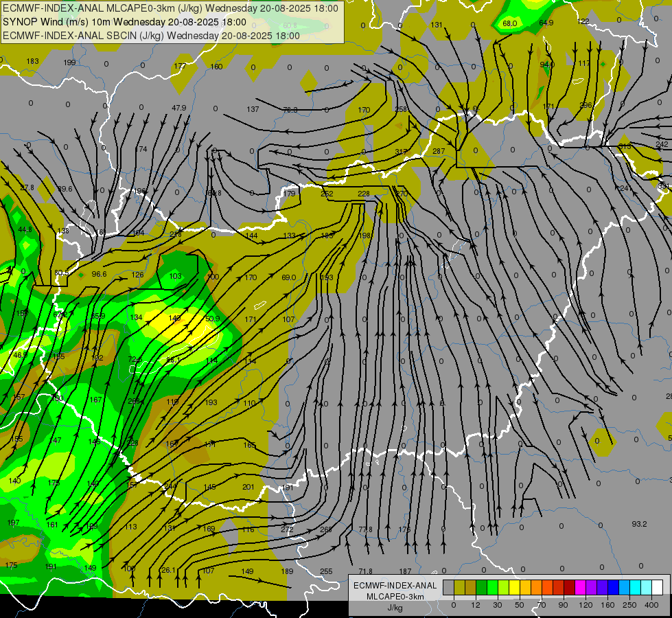Click the map value '71.8'
Viewport: 672px width, 618px height.
tap(365, 571)
